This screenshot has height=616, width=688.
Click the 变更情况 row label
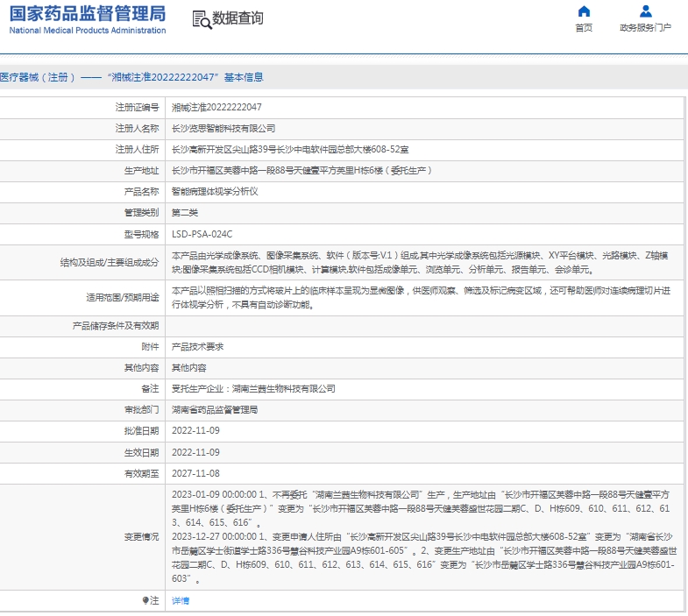141,537
